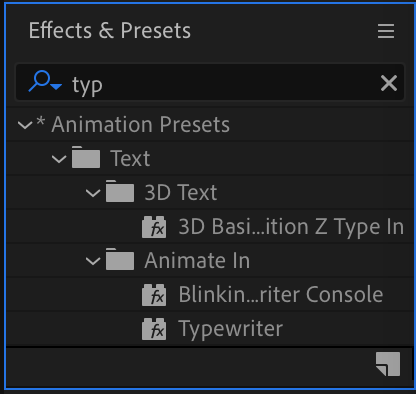This screenshot has height=394, width=416.
Task: Click the Blinking Typewriter Console preset icon
Action: coord(154,295)
